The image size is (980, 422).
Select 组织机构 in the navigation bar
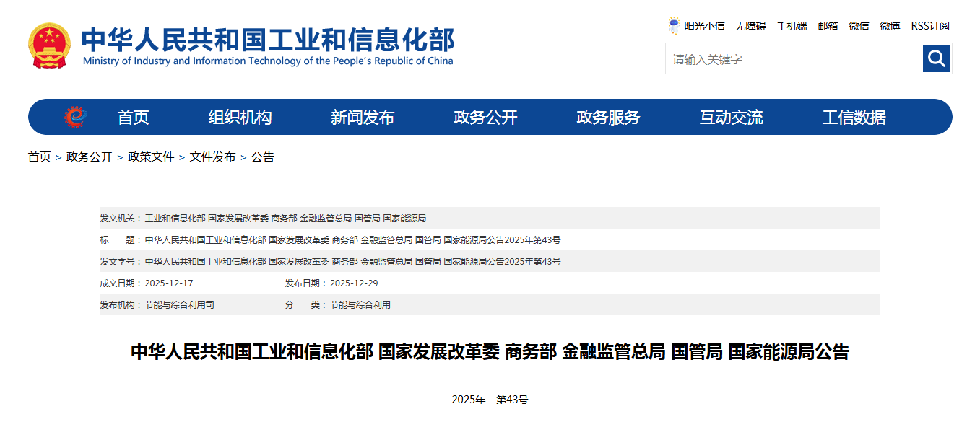(240, 118)
